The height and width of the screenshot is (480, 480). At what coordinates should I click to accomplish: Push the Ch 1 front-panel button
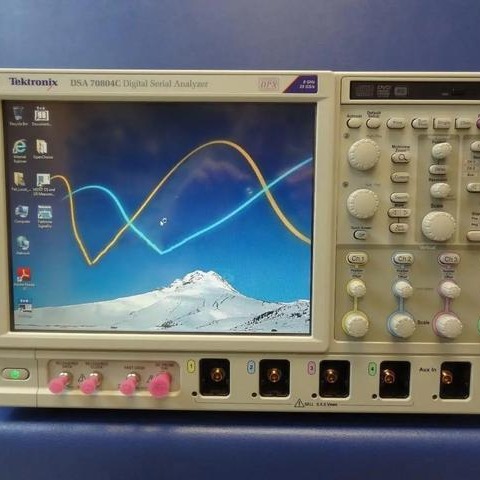[x=357, y=259]
